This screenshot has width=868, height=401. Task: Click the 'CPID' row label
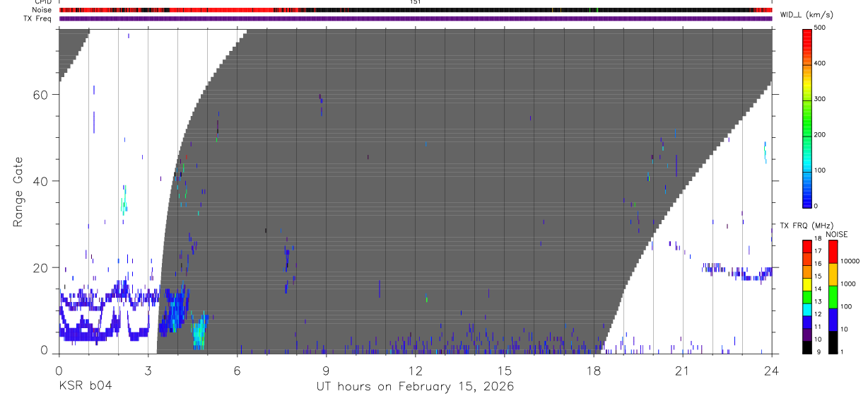(42, 2)
